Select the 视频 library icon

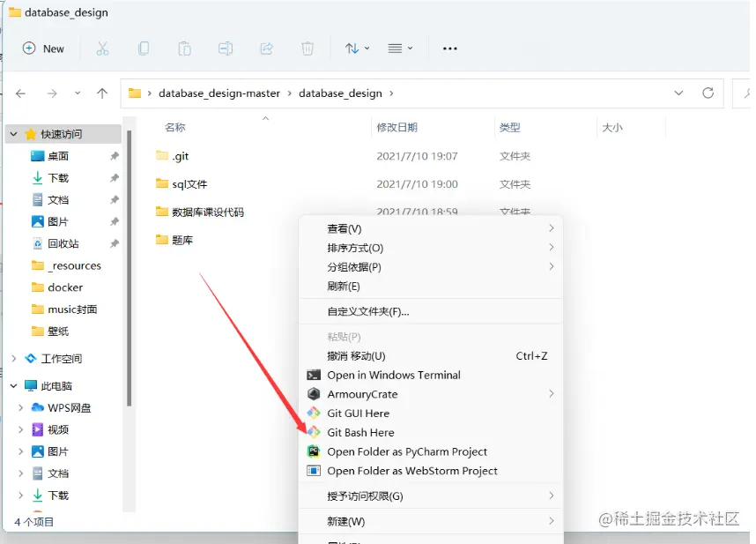click(38, 429)
